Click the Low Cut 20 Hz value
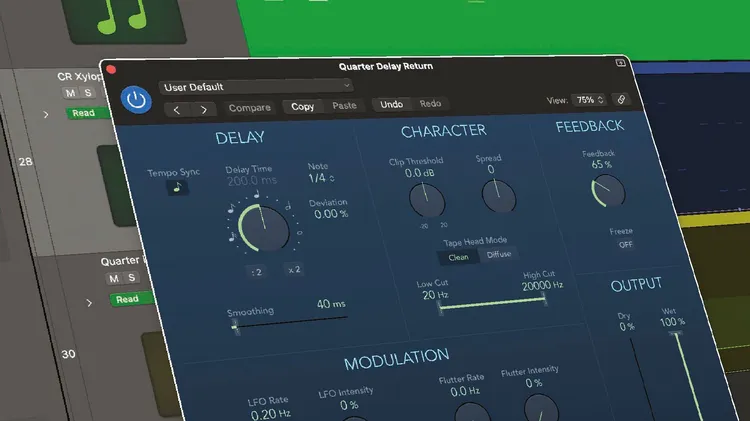This screenshot has width=750, height=421. click(435, 295)
